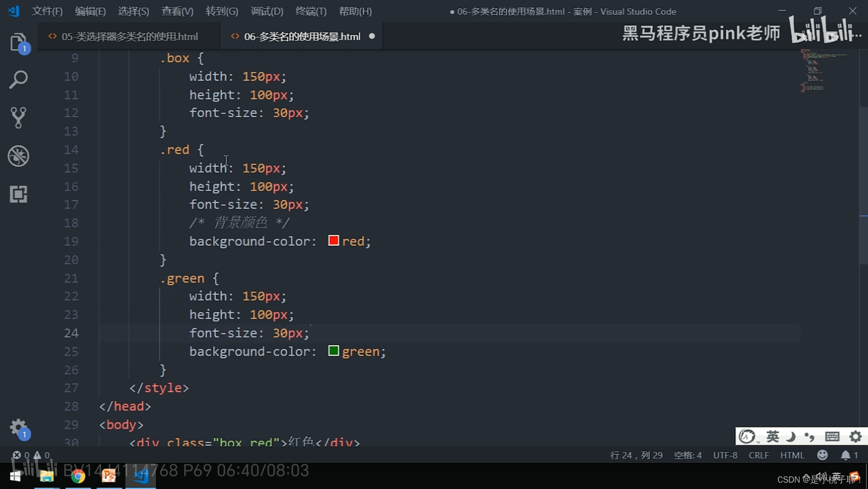This screenshot has width=868, height=489.
Task: Click the VS Code logo icon in title bar
Action: [14, 11]
